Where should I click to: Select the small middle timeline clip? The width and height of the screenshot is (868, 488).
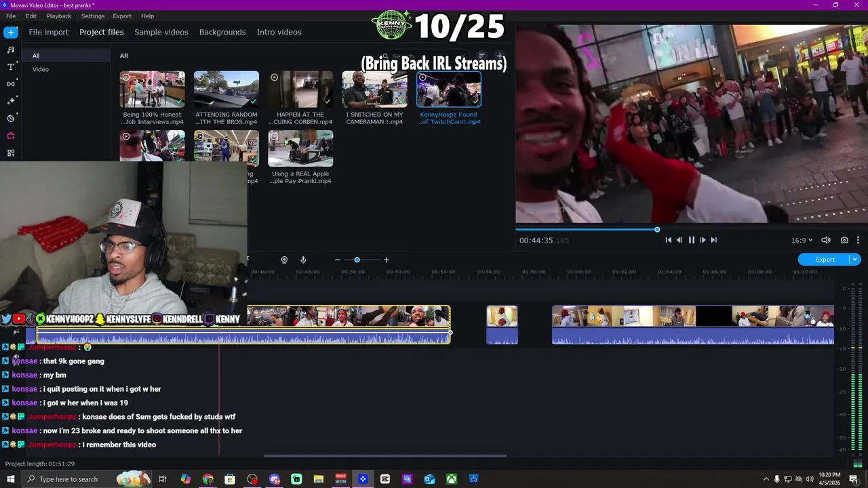coord(502,325)
